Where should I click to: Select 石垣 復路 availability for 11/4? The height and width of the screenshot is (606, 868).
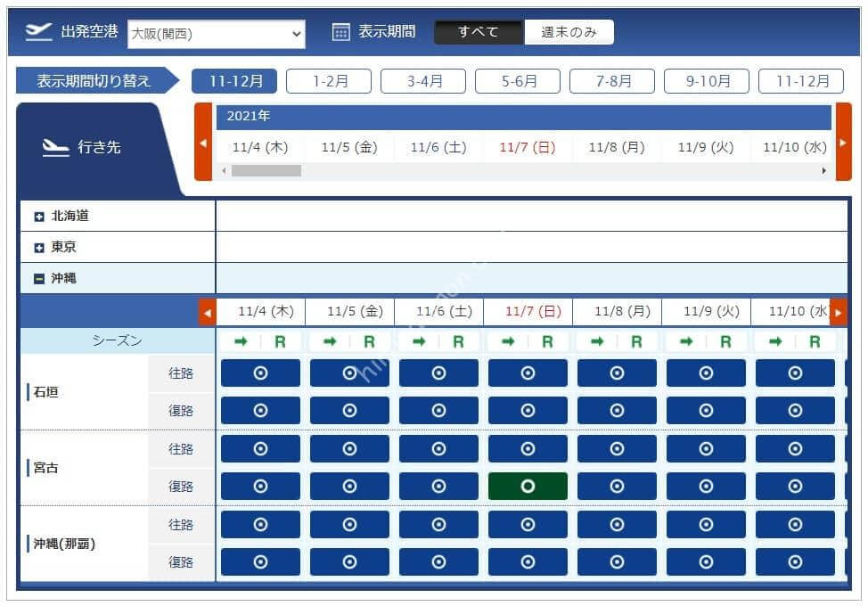(x=260, y=411)
